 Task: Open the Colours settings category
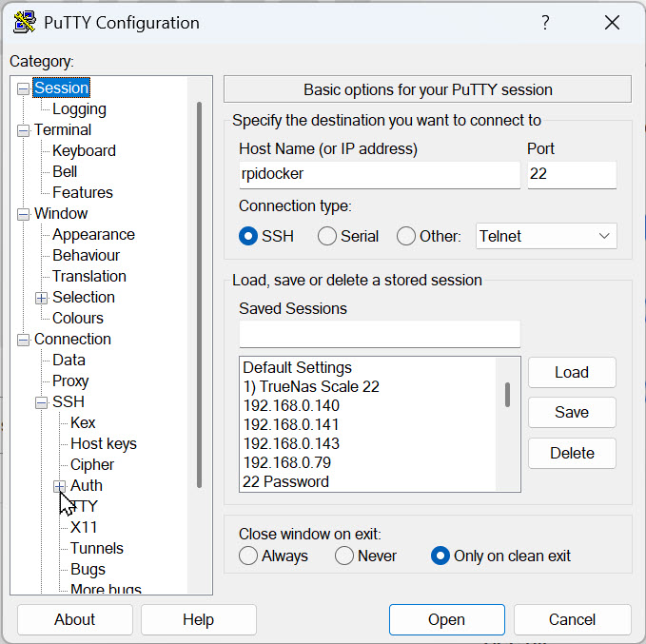(78, 319)
